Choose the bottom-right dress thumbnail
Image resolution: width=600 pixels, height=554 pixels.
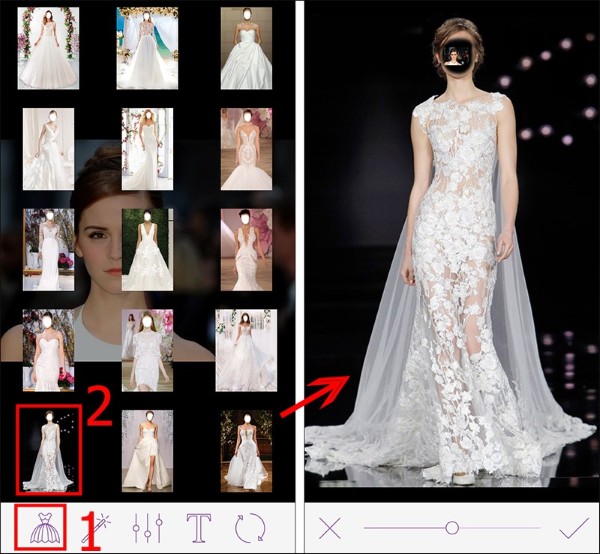[246, 449]
